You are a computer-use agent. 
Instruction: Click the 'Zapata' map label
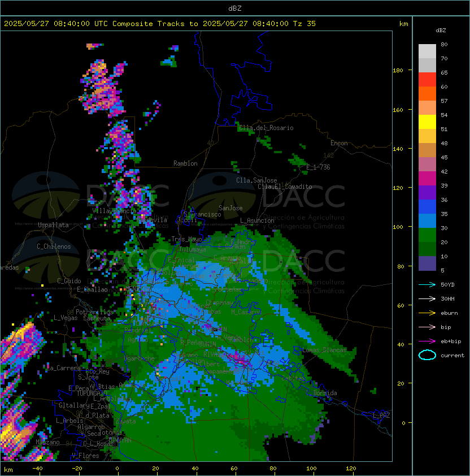click(x=125, y=421)
